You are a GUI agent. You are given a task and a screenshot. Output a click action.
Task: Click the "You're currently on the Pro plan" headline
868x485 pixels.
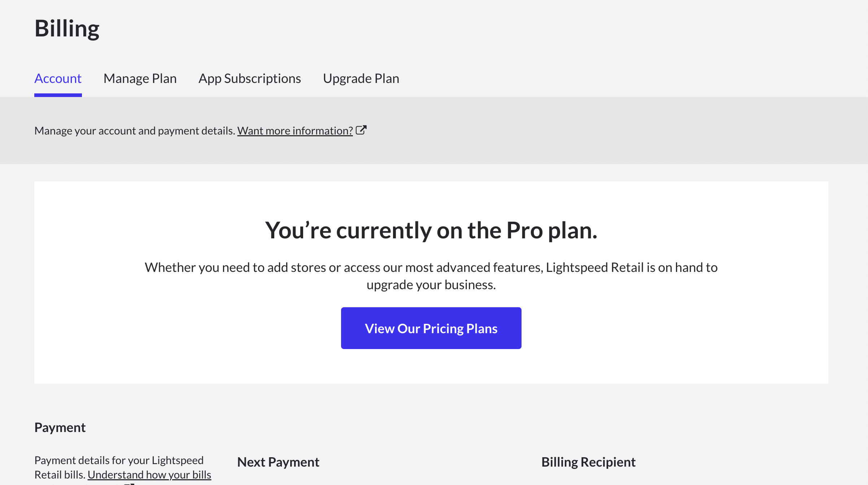point(431,230)
